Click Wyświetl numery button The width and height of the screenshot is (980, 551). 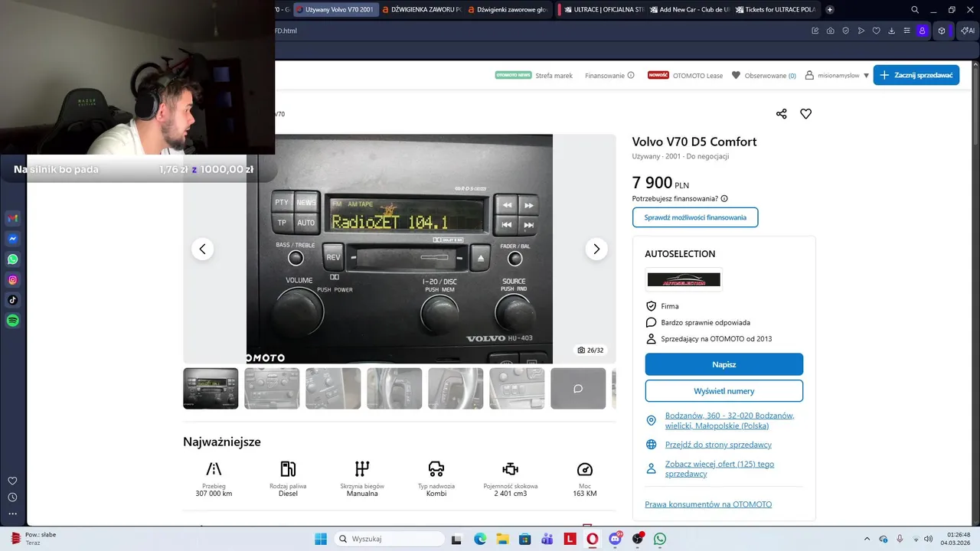tap(724, 391)
